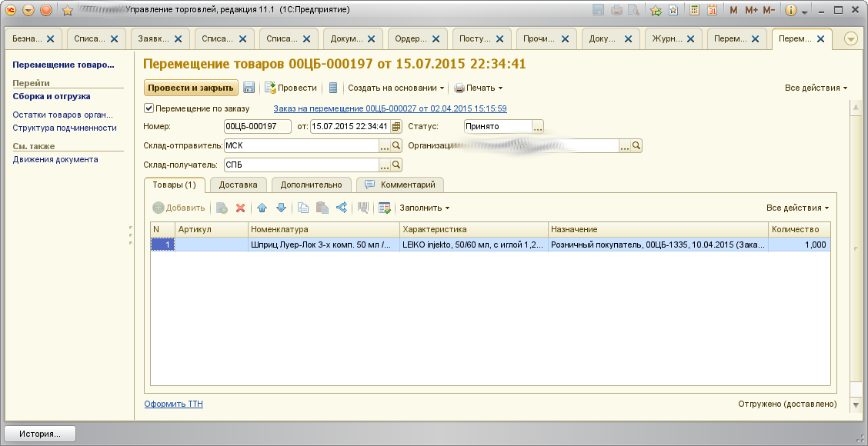Click the red X delete row icon
868x446 pixels.
240,208
